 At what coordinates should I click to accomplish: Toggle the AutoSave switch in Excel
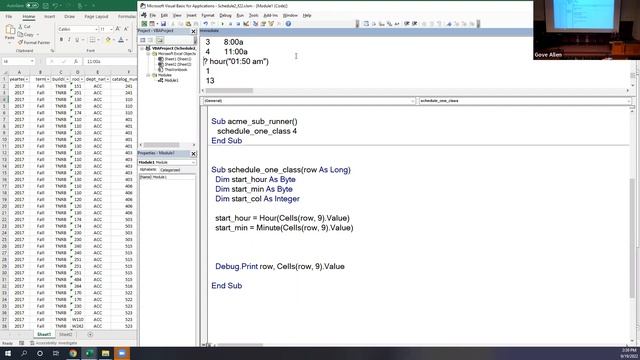click(x=32, y=6)
